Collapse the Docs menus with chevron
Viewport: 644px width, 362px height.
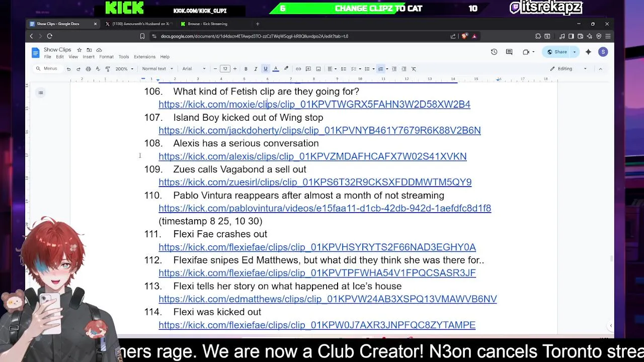pyautogui.click(x=600, y=69)
